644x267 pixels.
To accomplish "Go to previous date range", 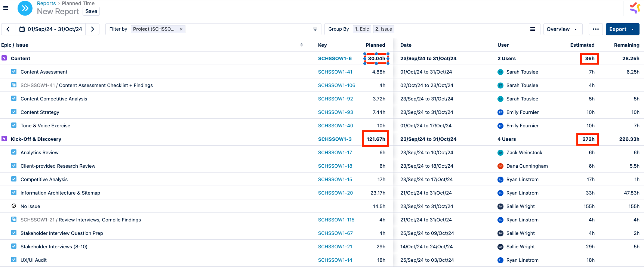I will 8,29.
